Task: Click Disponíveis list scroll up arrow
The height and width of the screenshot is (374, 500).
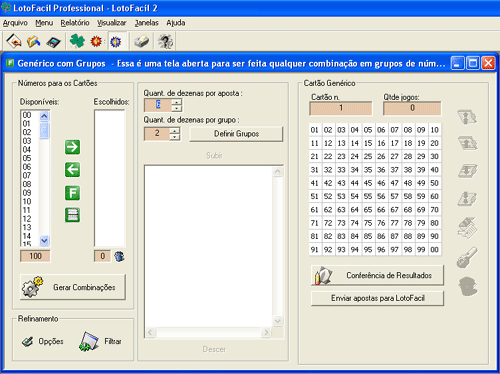Action: (x=44, y=116)
